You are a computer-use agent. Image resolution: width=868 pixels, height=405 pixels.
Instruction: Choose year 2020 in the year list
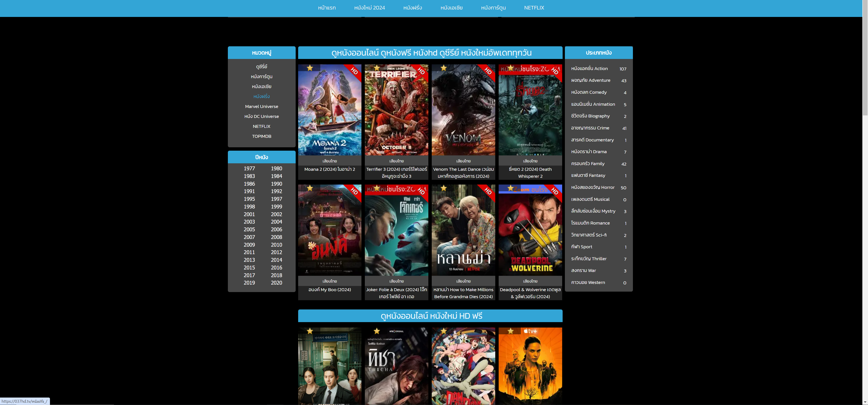276,283
